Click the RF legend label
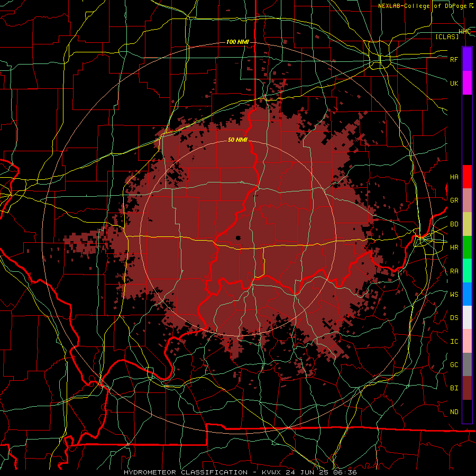 pyautogui.click(x=454, y=59)
